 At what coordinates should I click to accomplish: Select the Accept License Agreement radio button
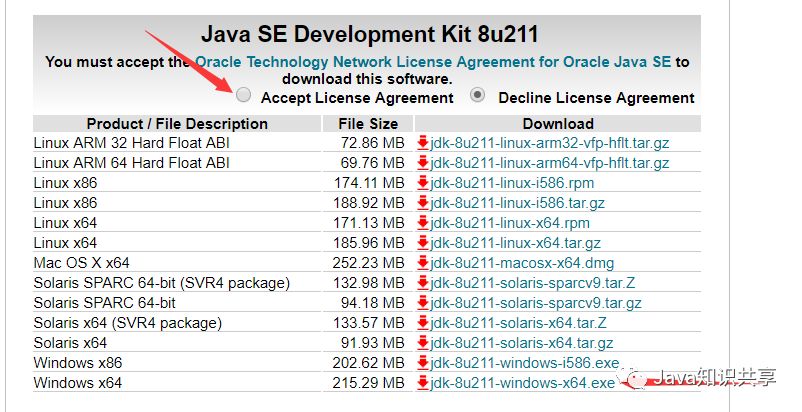click(x=243, y=95)
